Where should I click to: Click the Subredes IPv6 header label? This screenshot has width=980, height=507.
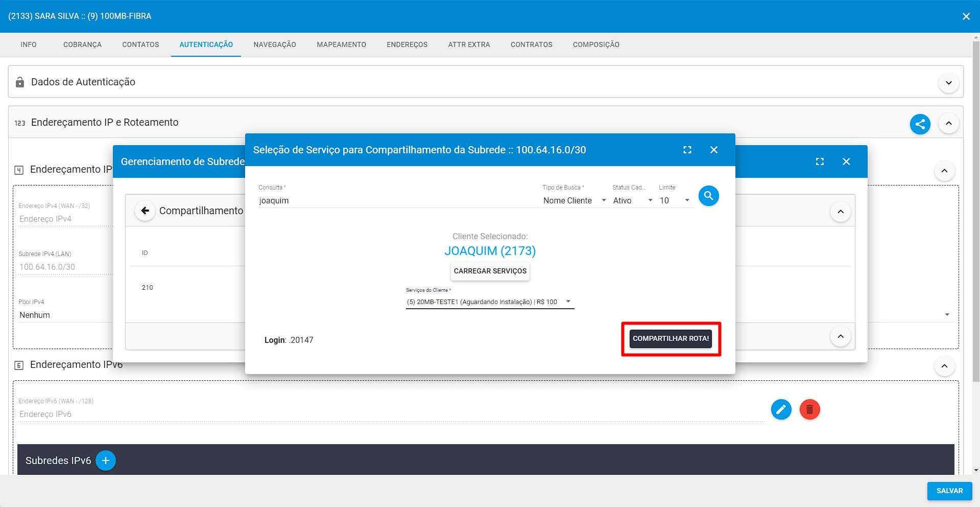pyautogui.click(x=58, y=460)
